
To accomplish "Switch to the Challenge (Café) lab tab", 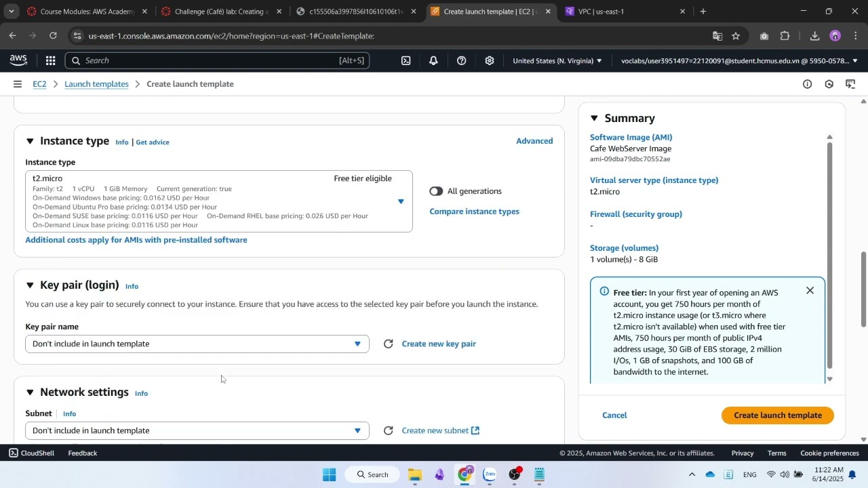I will click(x=222, y=12).
